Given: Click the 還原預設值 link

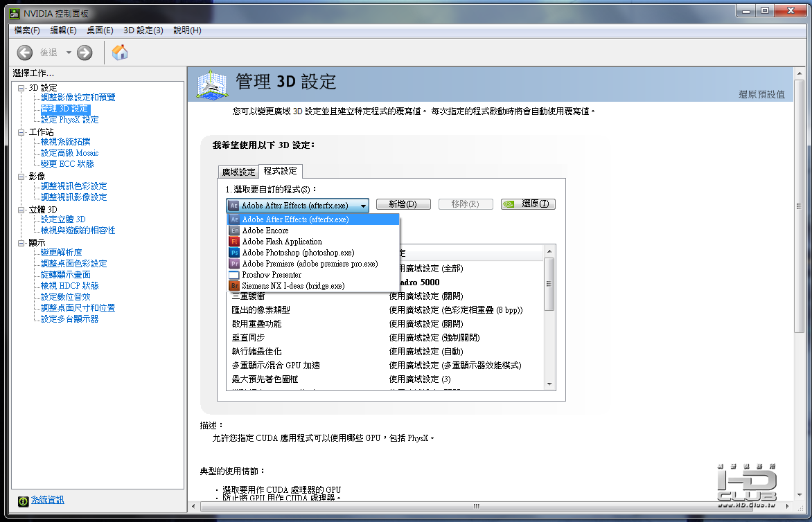Looking at the screenshot, I should (x=761, y=94).
